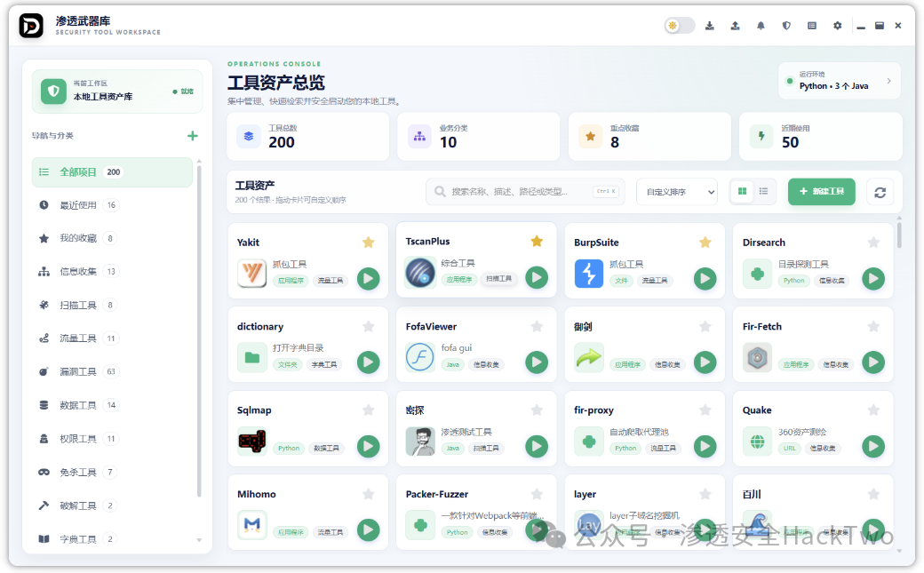Click the upload export icon in title bar
The height and width of the screenshot is (573, 924).
coord(735,26)
